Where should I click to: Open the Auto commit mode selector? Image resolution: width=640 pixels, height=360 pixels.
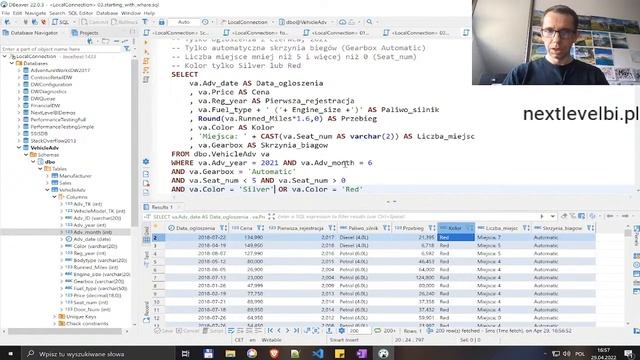184,22
